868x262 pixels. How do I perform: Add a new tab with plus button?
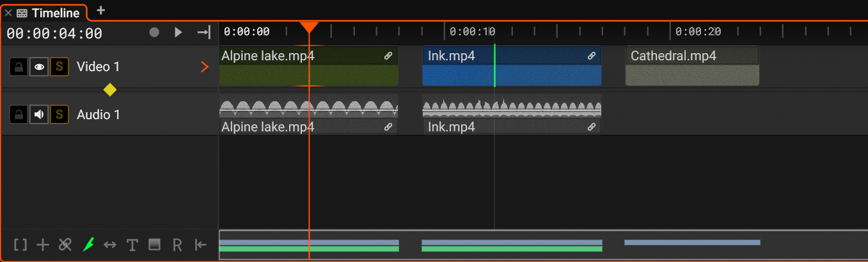tap(100, 10)
